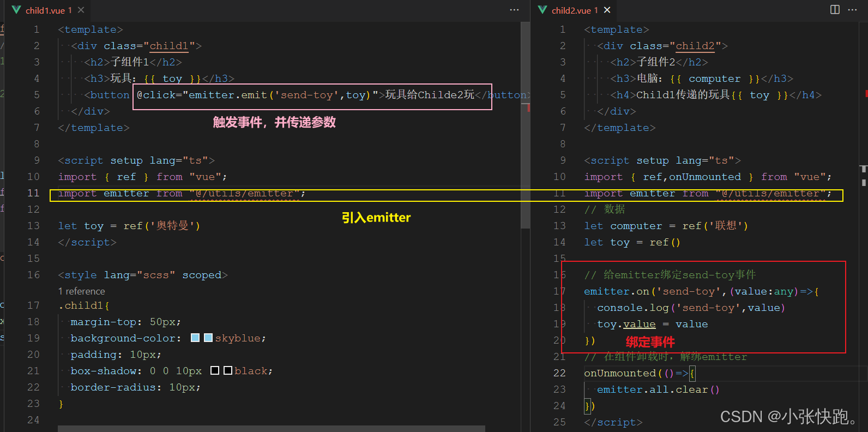The height and width of the screenshot is (432, 868).
Task: Click class="child2" attribute value
Action: pyautogui.click(x=695, y=46)
